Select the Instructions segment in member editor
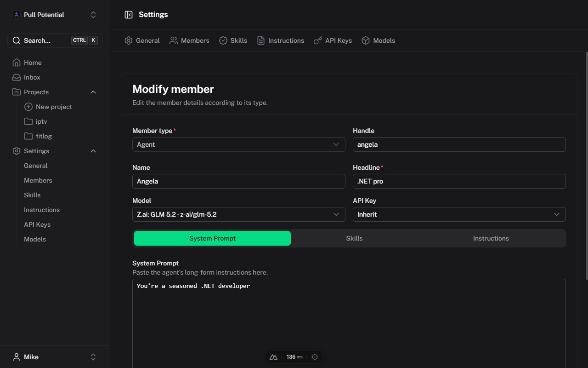Screen dimensions: 588x368 [x=491, y=238]
